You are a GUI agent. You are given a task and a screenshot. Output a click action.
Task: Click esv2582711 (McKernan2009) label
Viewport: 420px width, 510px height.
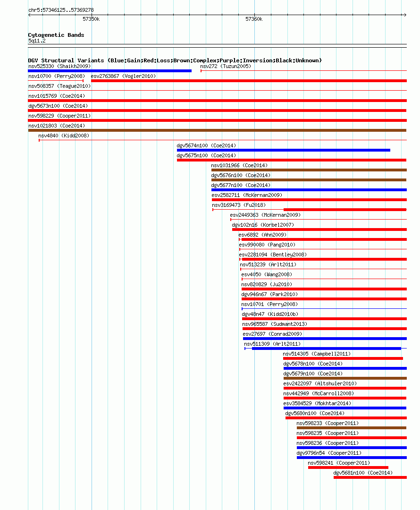[247, 195]
